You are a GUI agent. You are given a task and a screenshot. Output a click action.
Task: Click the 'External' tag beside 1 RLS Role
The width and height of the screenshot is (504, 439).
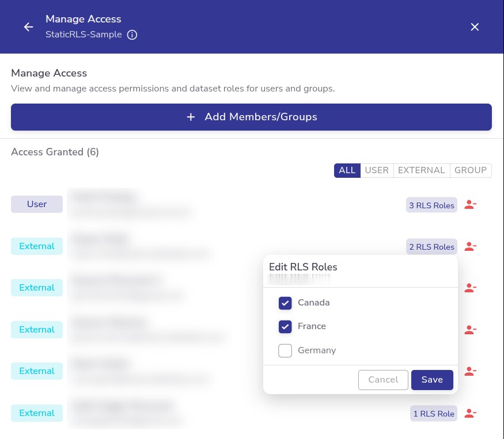(37, 413)
